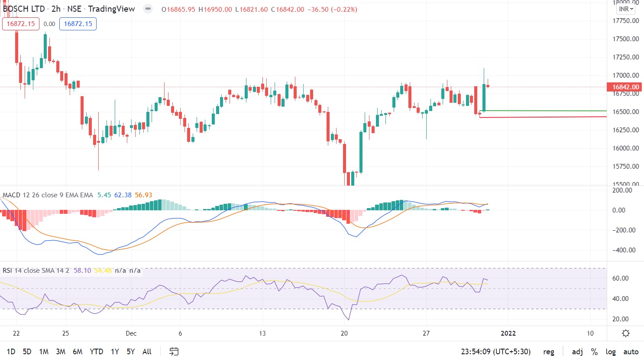Viewport: 644px width, 356px height.
Task: Switch to 6M time range
Action: point(78,352)
